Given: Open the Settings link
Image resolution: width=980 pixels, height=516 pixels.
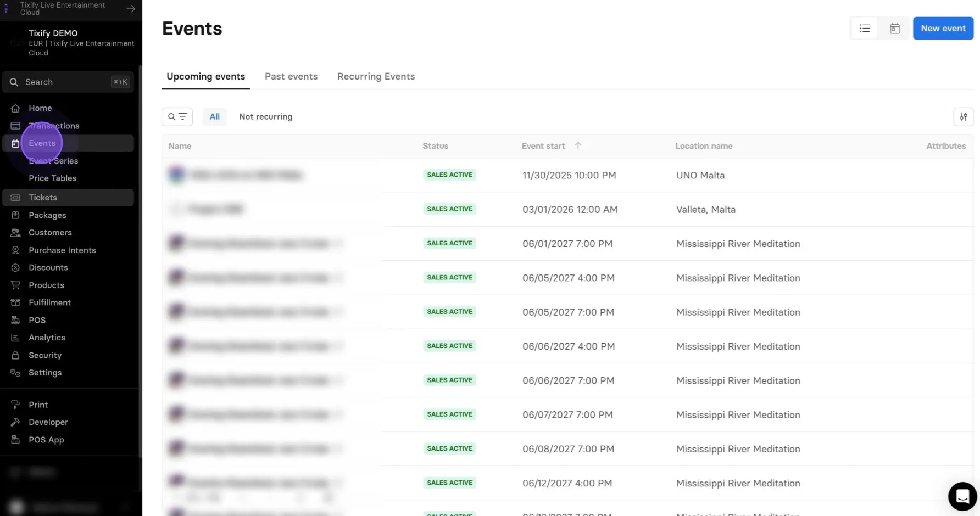Looking at the screenshot, I should (x=45, y=373).
